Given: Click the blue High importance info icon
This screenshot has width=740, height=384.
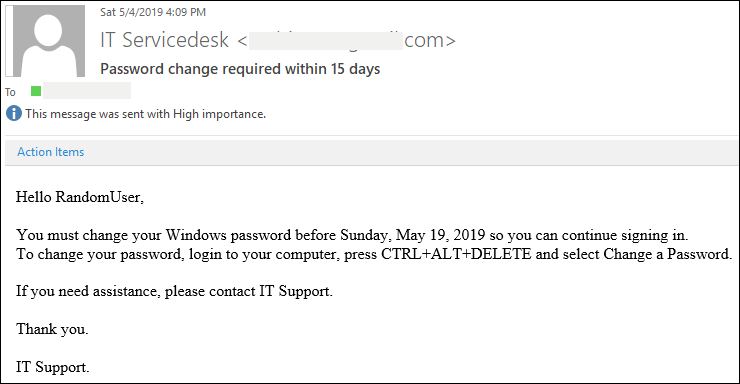Looking at the screenshot, I should (14, 114).
